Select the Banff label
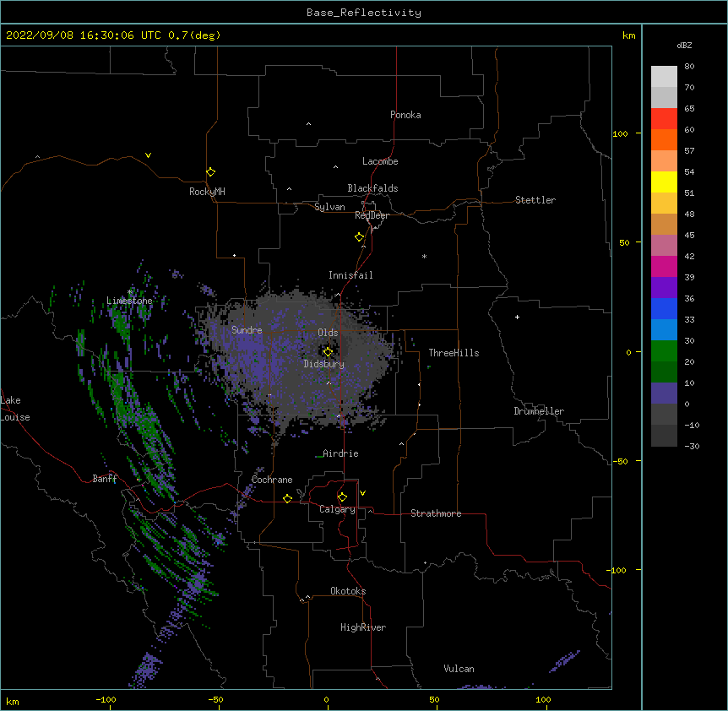Viewport: 728px width, 711px height. [x=105, y=479]
